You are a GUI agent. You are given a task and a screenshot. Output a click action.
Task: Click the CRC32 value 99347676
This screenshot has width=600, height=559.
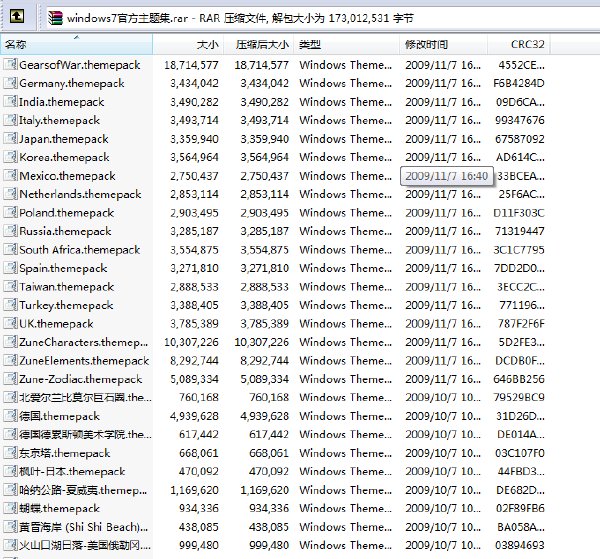[520, 121]
